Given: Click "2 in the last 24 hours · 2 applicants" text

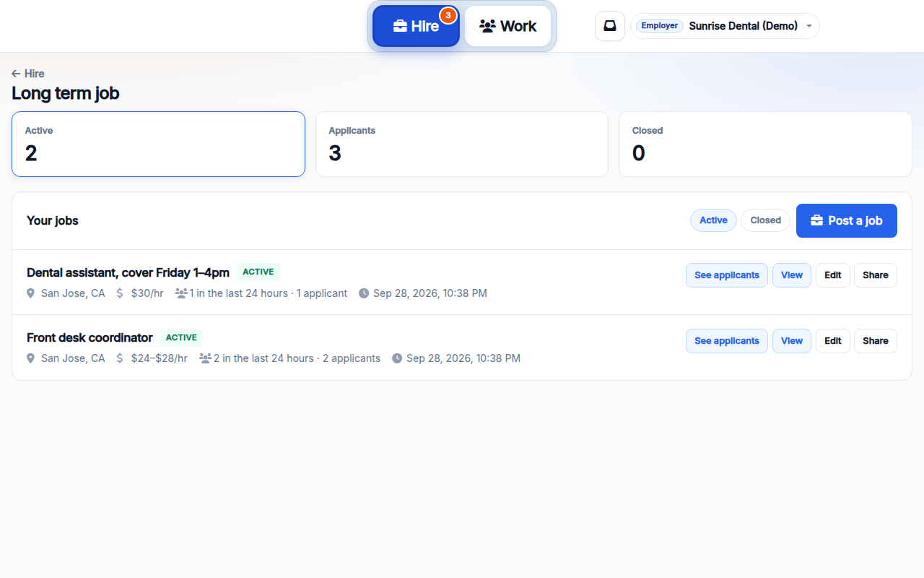Looking at the screenshot, I should coord(297,358).
